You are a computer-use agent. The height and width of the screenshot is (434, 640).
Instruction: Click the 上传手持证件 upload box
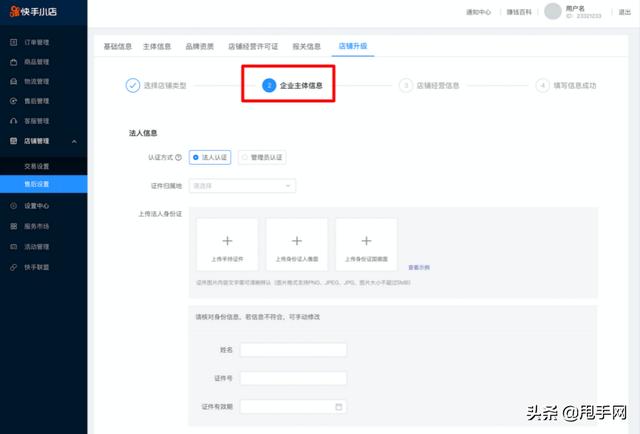(x=227, y=245)
